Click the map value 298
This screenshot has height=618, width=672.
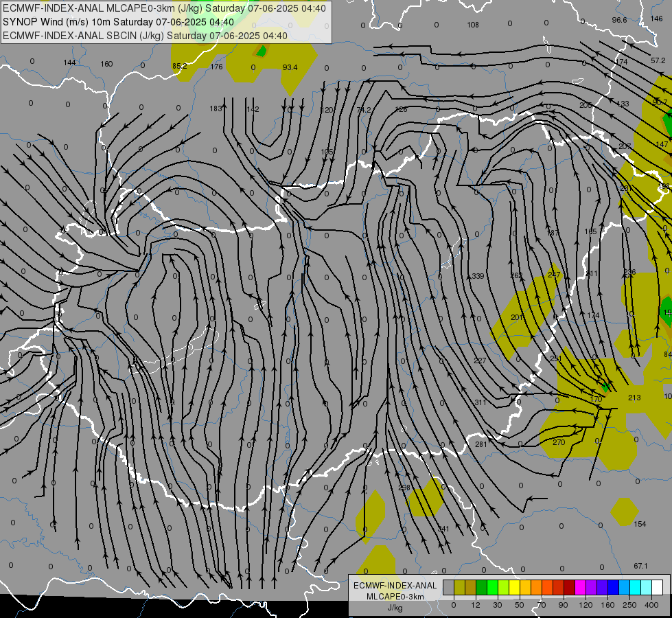click(x=404, y=488)
